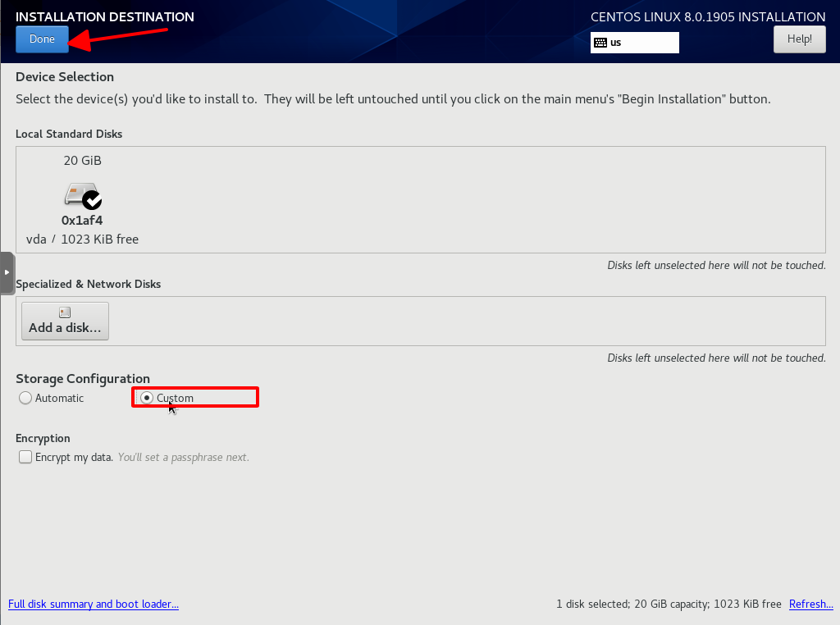Screen dimensions: 840x625
Task: Click the Encryption section heading
Action: (43, 438)
